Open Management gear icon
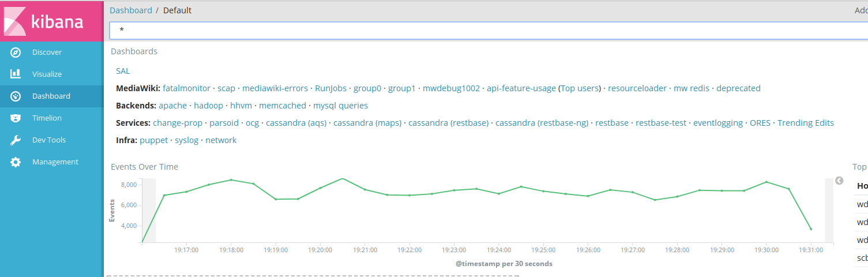 point(16,162)
